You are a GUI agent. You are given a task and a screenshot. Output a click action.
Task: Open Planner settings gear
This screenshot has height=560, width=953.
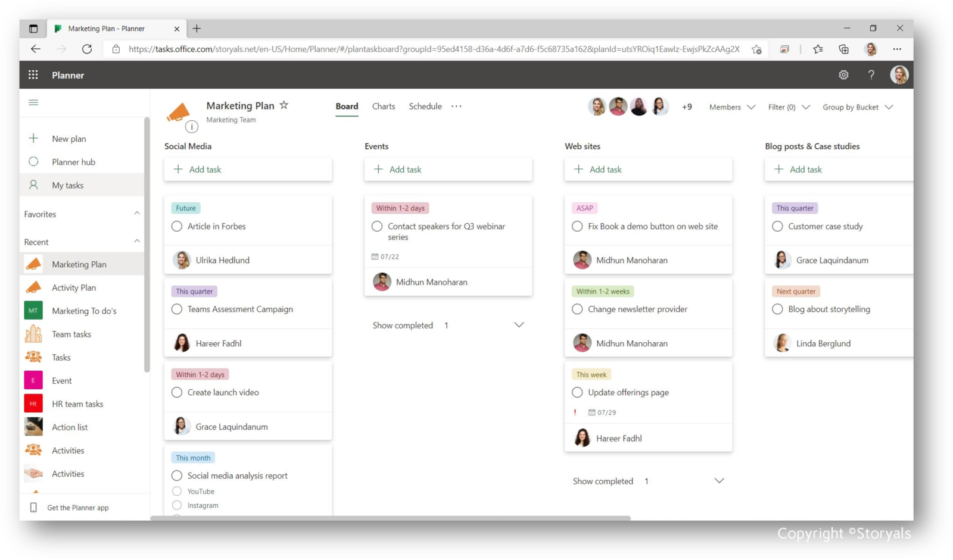point(843,74)
